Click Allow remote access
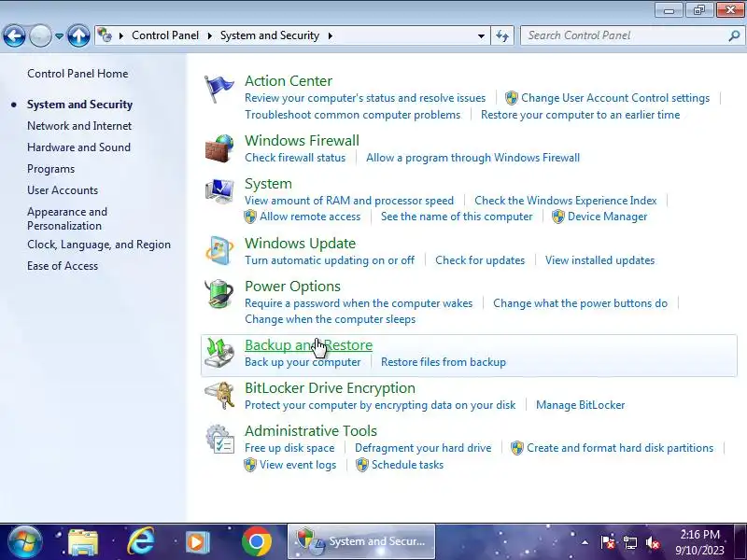 coord(310,217)
